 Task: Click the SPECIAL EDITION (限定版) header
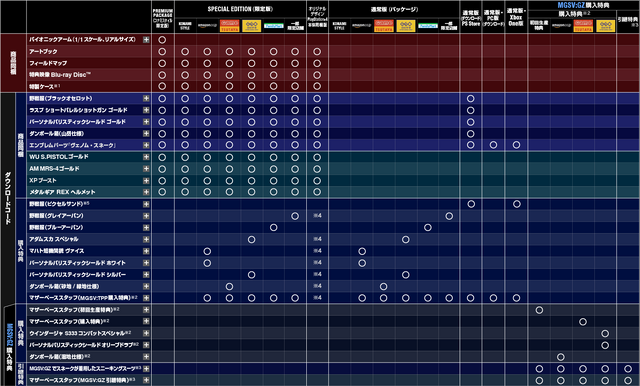click(x=240, y=9)
